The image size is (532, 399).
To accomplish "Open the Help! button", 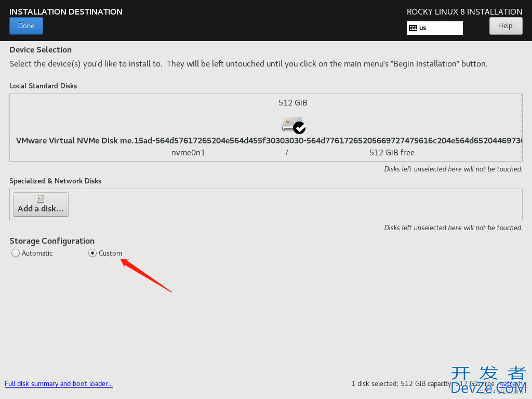I will click(506, 26).
